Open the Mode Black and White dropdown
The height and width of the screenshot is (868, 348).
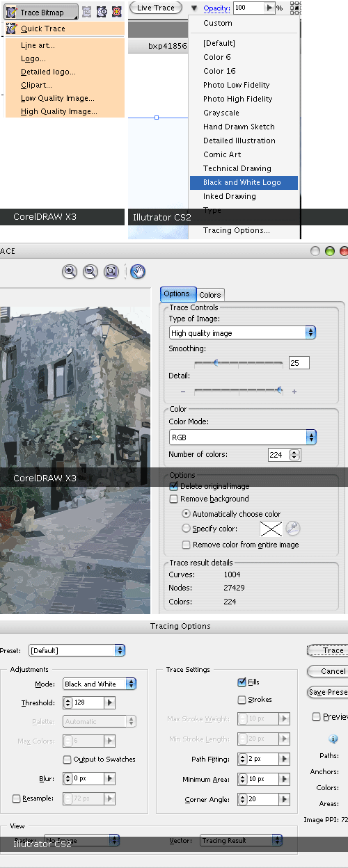click(x=100, y=684)
